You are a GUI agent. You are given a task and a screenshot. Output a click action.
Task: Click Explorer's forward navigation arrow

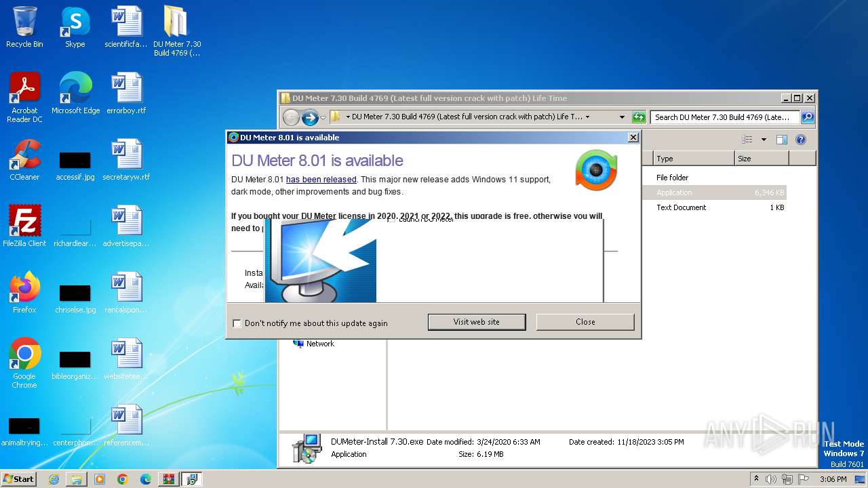[310, 117]
